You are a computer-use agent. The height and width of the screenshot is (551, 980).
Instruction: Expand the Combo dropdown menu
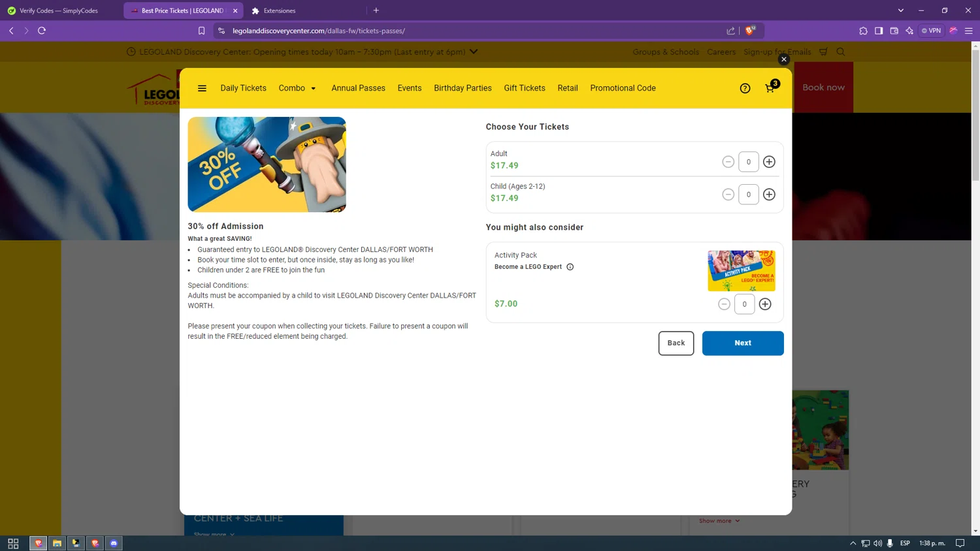click(297, 88)
